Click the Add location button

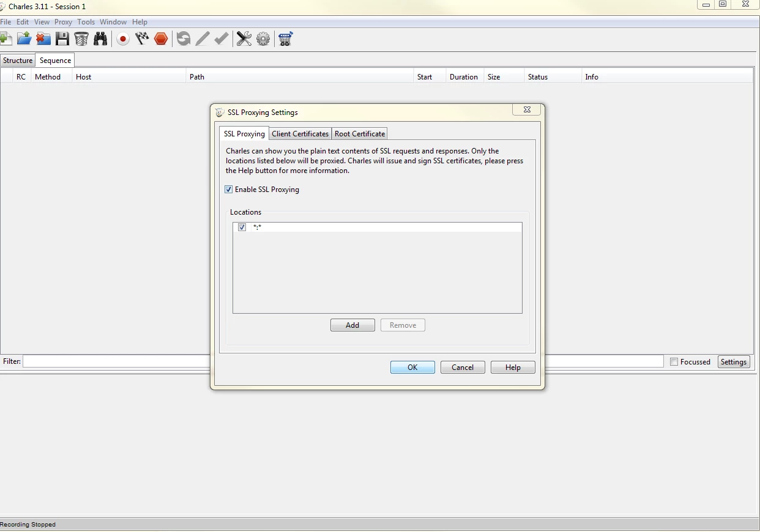pos(352,325)
